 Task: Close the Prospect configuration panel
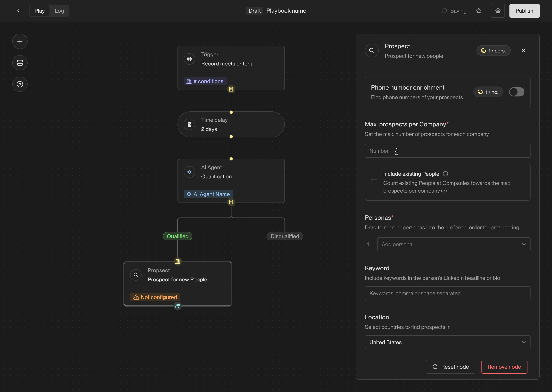pyautogui.click(x=523, y=51)
